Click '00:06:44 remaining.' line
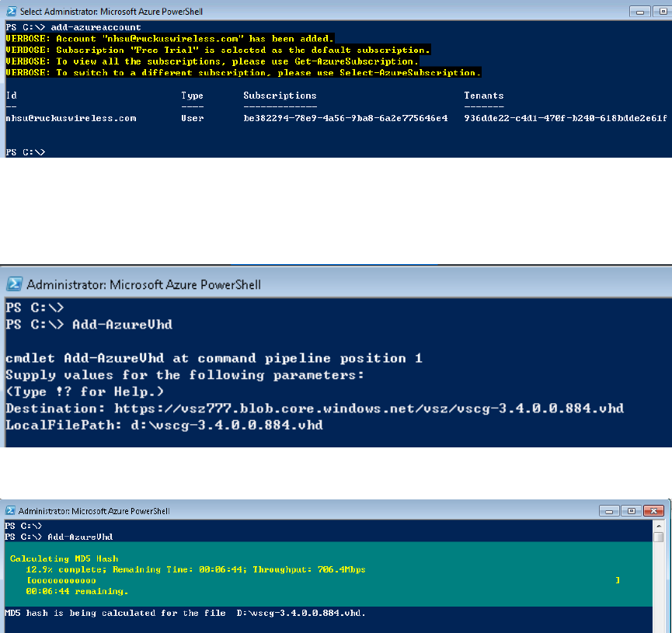Screen dimensions: 672x633 click(x=77, y=591)
